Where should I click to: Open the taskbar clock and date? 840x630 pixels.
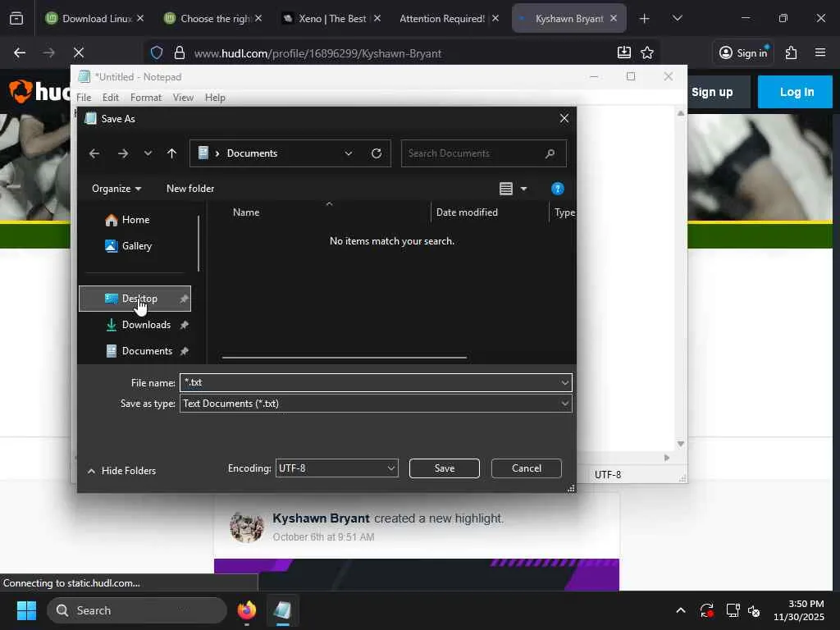pyautogui.click(x=799, y=610)
